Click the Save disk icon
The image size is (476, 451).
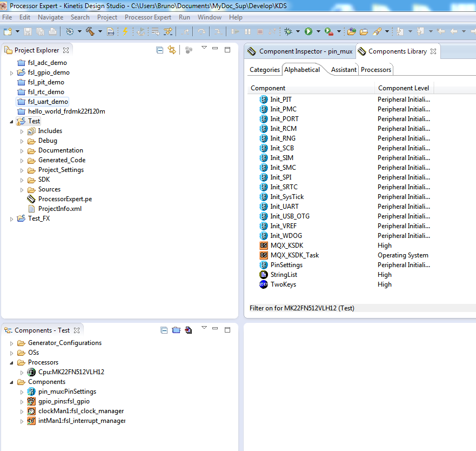click(x=28, y=31)
